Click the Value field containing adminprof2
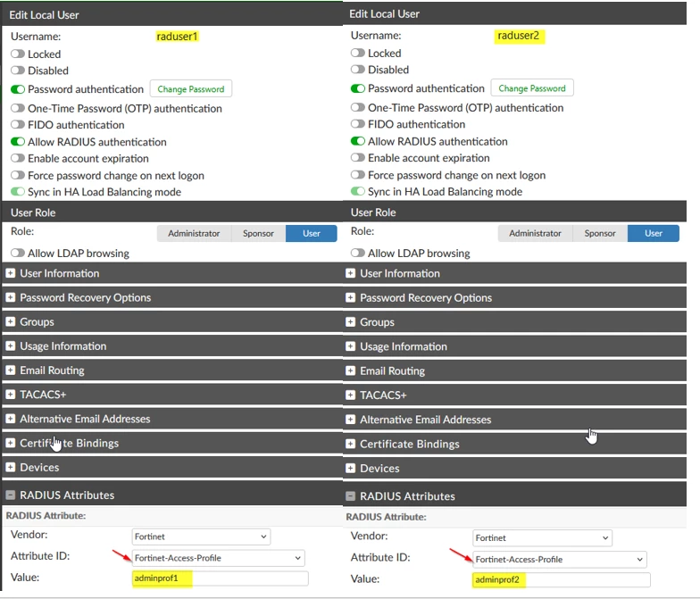The height and width of the screenshot is (599, 700). [561, 580]
